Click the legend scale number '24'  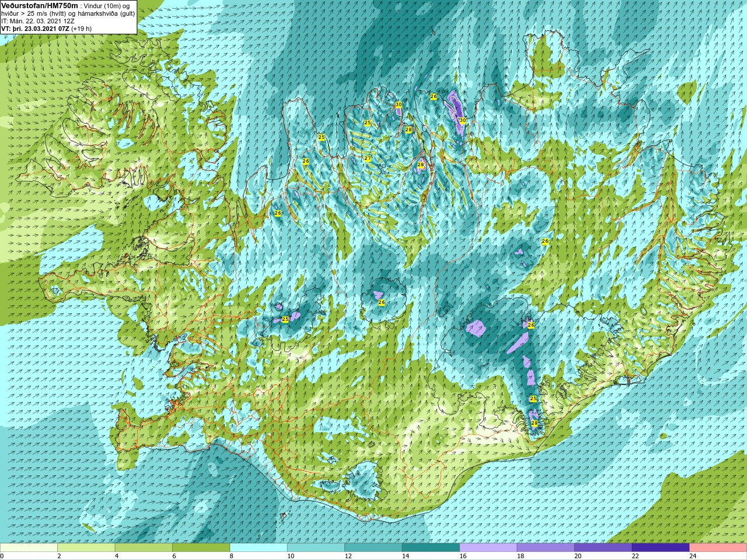point(693,556)
